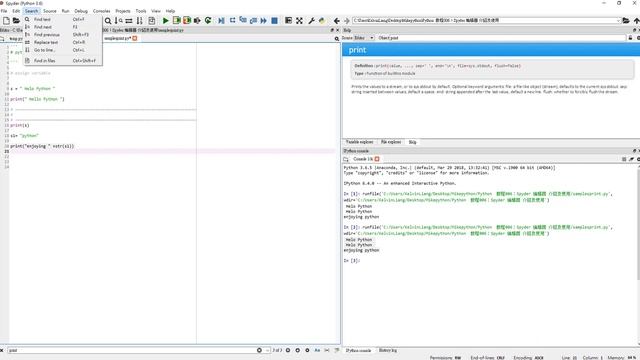Choose Find previous from Search menu
Image resolution: width=640 pixels, height=360 pixels.
[x=62, y=35]
